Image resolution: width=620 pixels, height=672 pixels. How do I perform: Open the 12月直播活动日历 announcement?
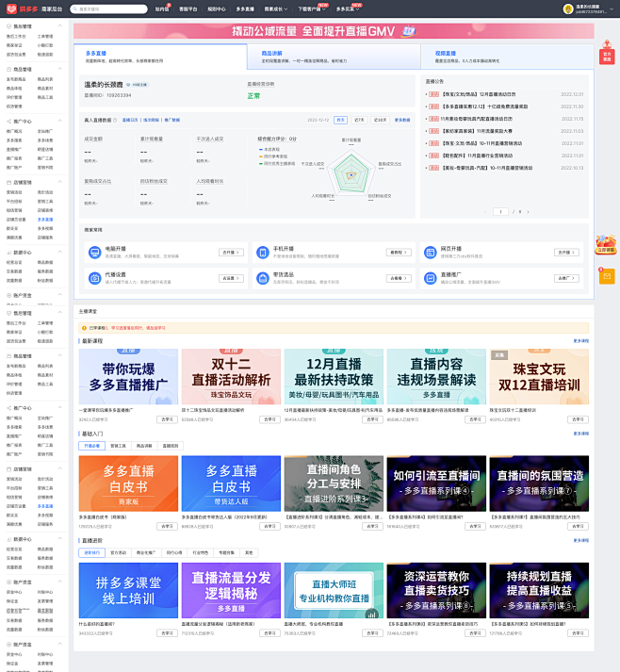[479, 94]
